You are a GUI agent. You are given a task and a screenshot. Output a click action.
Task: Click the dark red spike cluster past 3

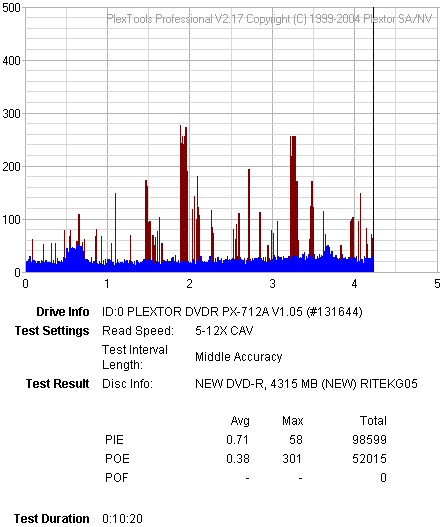pos(294,198)
